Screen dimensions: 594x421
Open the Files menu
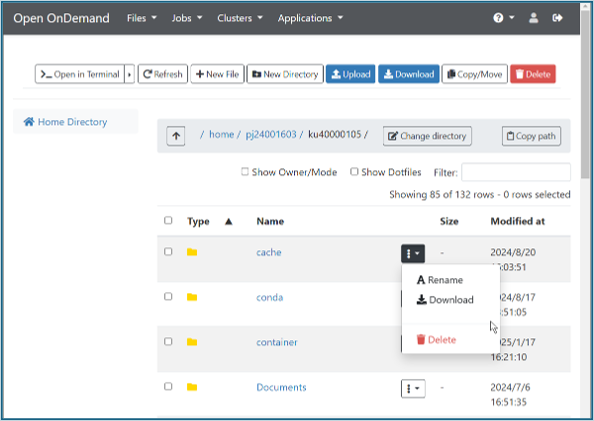(x=142, y=18)
